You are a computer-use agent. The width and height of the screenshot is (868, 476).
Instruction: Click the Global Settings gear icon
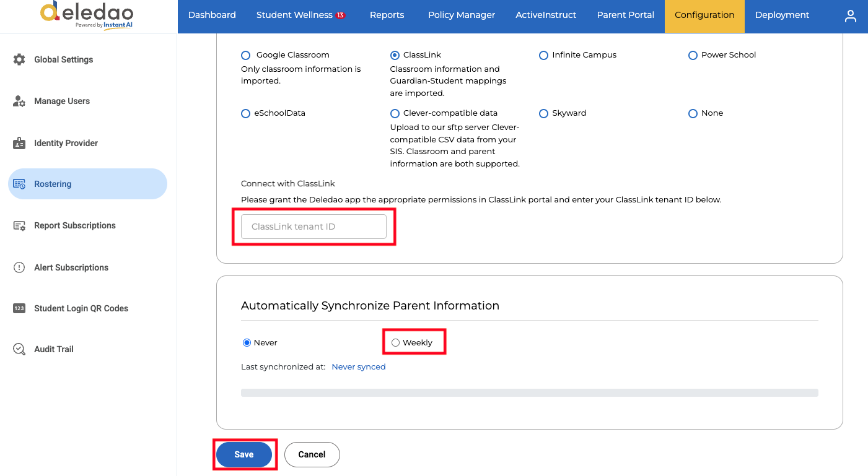pos(19,59)
